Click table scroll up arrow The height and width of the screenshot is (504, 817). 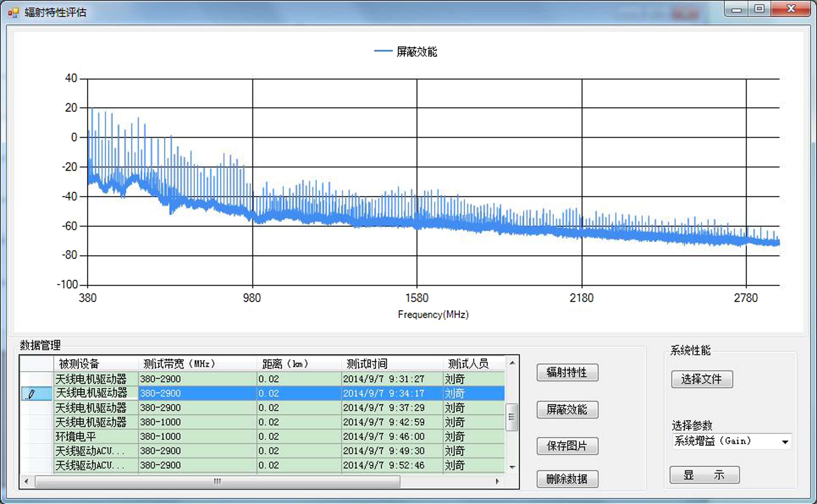pos(512,363)
